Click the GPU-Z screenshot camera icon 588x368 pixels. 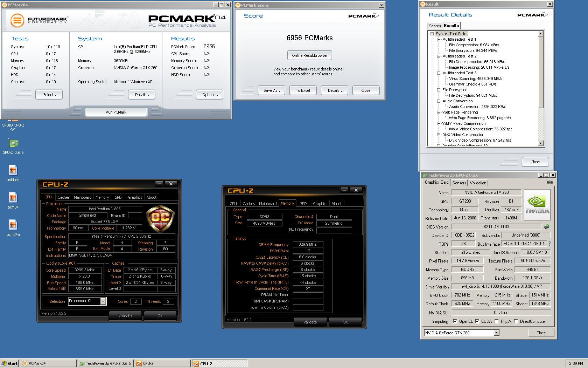click(550, 182)
